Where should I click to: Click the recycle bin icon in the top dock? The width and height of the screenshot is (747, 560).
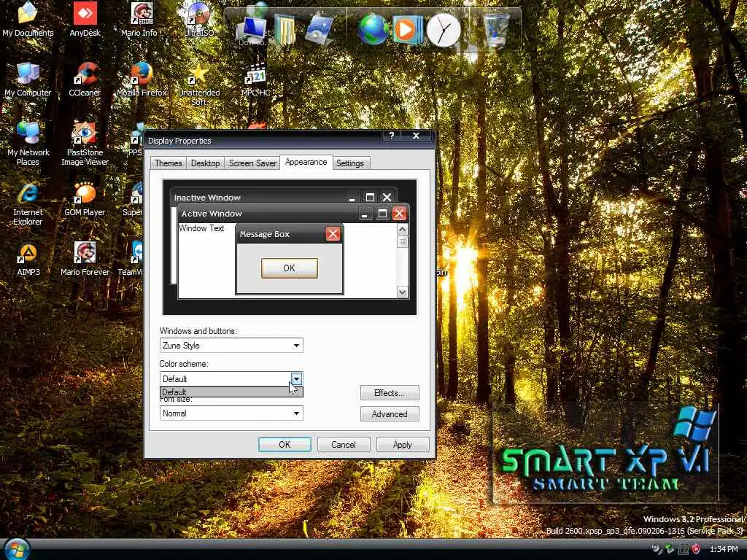click(496, 29)
